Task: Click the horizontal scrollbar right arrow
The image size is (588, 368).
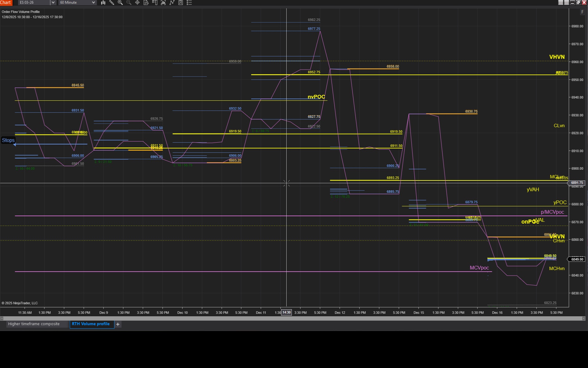Action: point(583,318)
